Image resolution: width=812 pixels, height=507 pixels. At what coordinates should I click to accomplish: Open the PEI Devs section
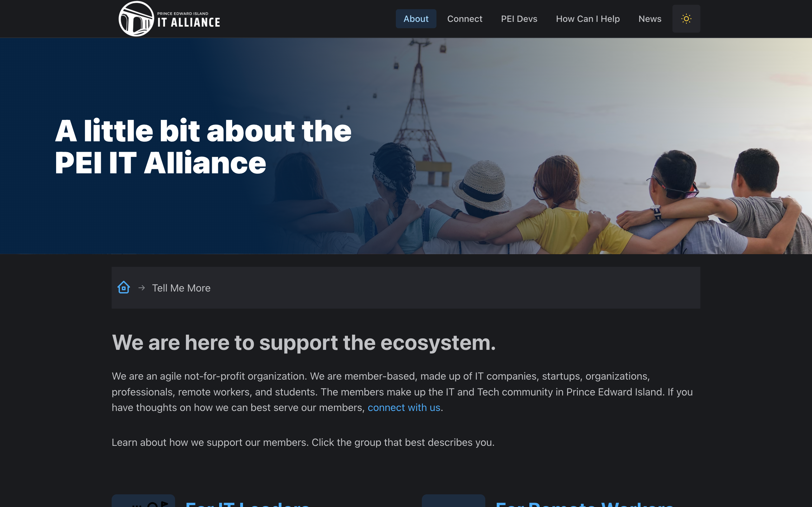(519, 19)
